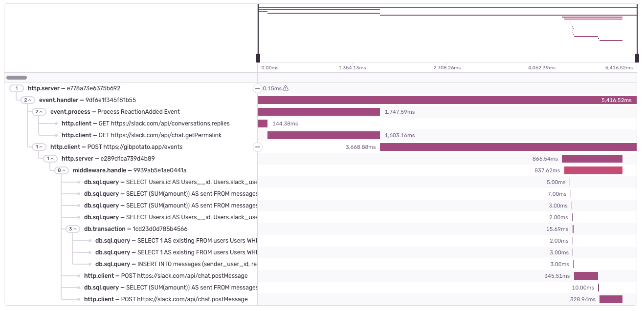Viewport: 644px width, 311px height.
Task: Click minus icon on the gibpotato.app/events row
Action: pos(258,146)
